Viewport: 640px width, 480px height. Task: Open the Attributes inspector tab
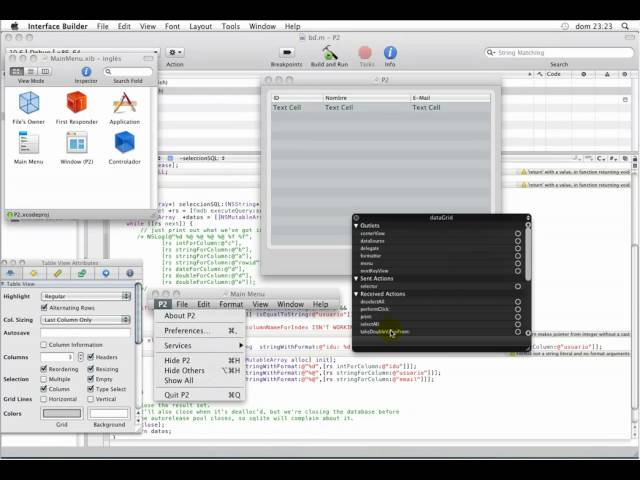coord(11,273)
